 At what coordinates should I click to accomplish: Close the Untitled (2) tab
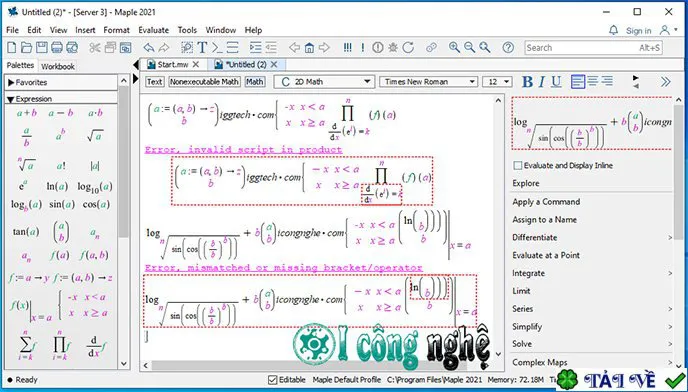click(274, 65)
